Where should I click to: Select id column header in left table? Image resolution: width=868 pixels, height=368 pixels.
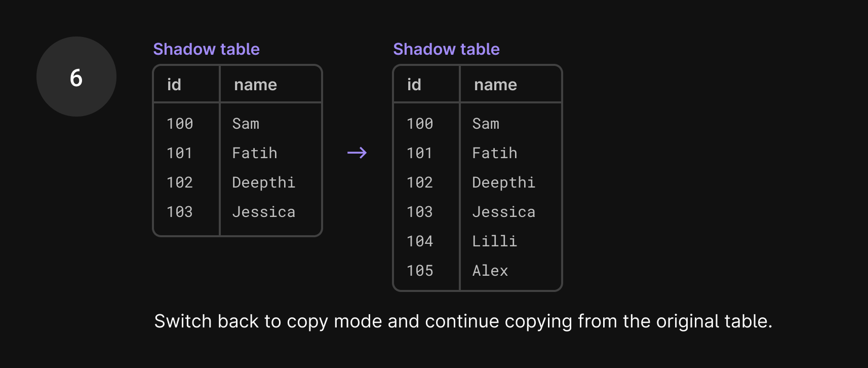coord(174,85)
